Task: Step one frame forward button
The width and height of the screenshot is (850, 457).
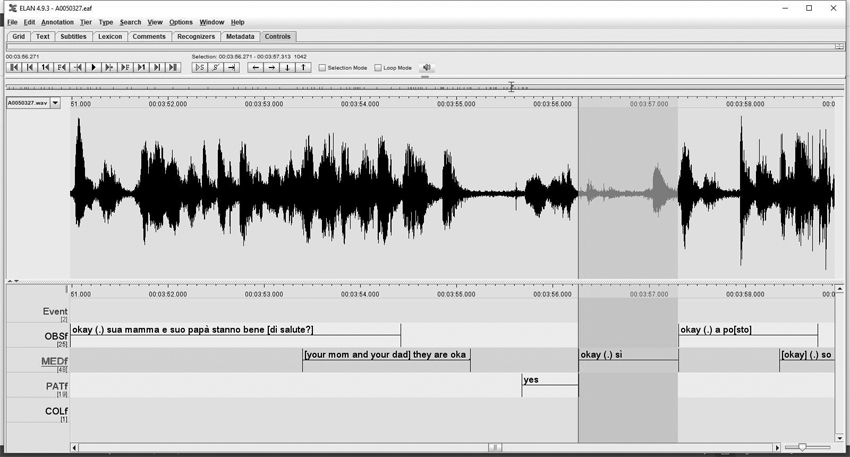Action: coord(125,67)
